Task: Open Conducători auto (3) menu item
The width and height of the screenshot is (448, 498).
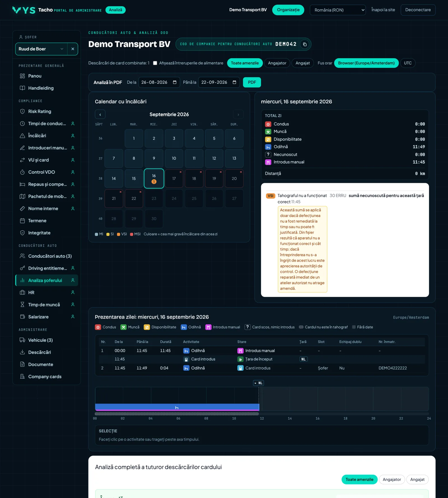Action: (46, 256)
